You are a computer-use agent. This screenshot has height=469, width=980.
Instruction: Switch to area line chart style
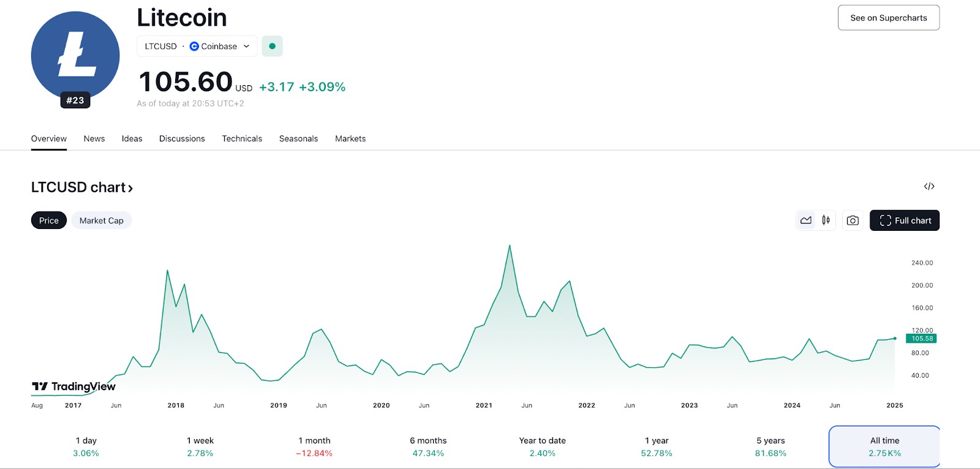[x=806, y=220]
